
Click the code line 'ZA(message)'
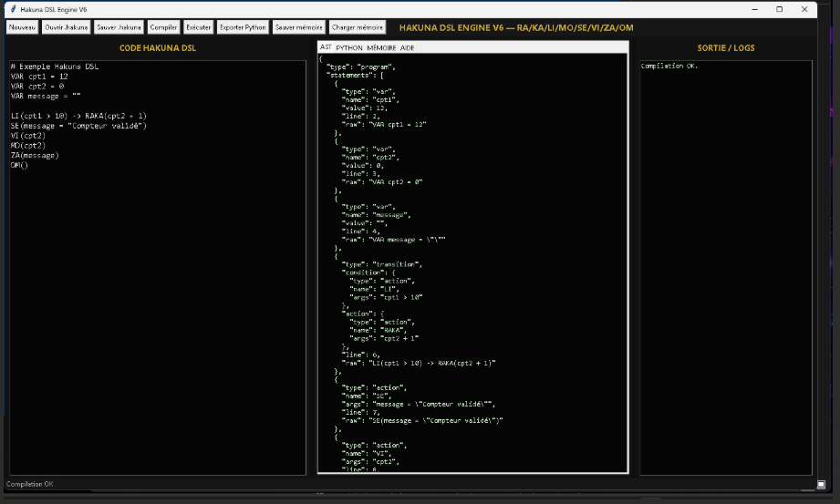click(35, 155)
